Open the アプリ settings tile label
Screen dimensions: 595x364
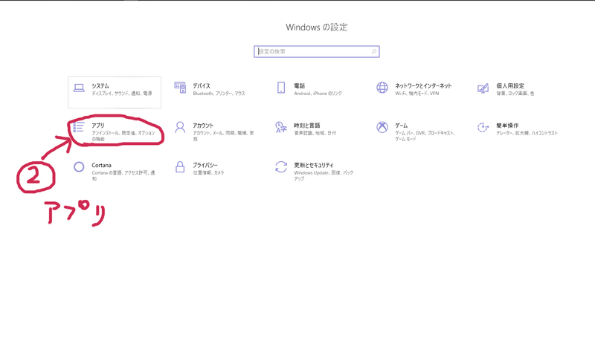tap(98, 126)
